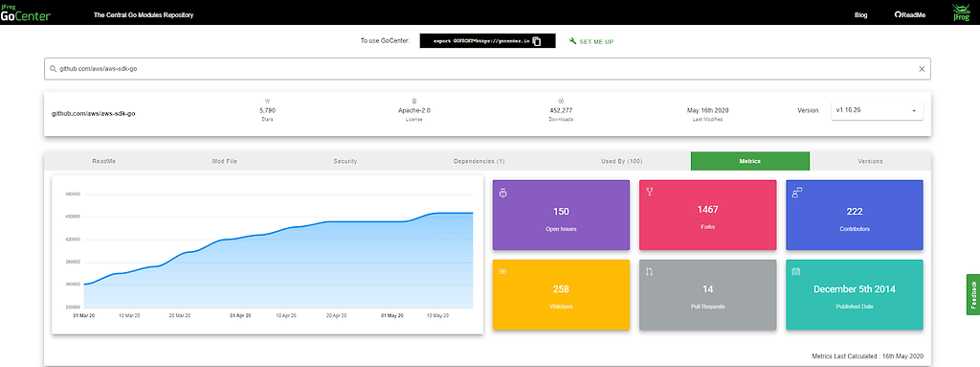The width and height of the screenshot is (980, 367).
Task: Click the 452,277 Downloads value
Action: [561, 110]
